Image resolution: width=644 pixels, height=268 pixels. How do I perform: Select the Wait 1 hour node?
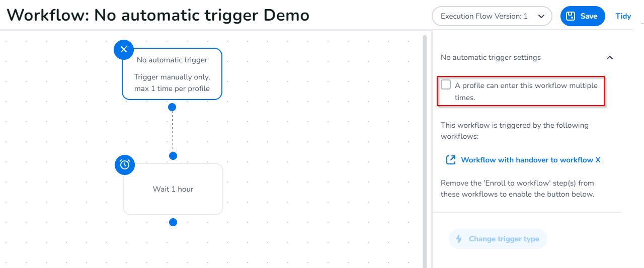(173, 189)
